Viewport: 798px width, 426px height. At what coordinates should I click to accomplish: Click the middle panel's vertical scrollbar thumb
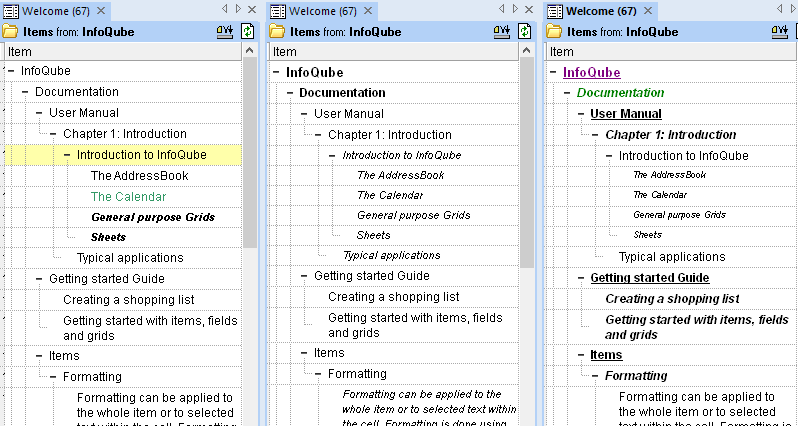pos(526,163)
